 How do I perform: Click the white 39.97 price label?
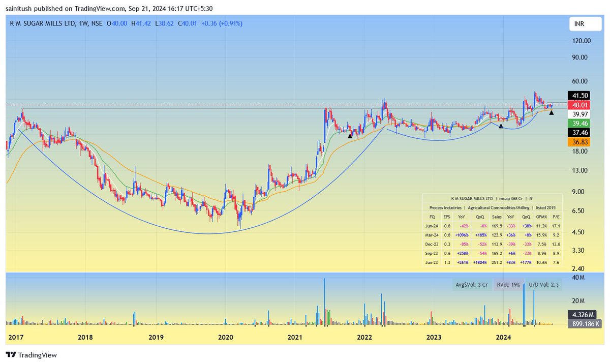tap(580, 114)
